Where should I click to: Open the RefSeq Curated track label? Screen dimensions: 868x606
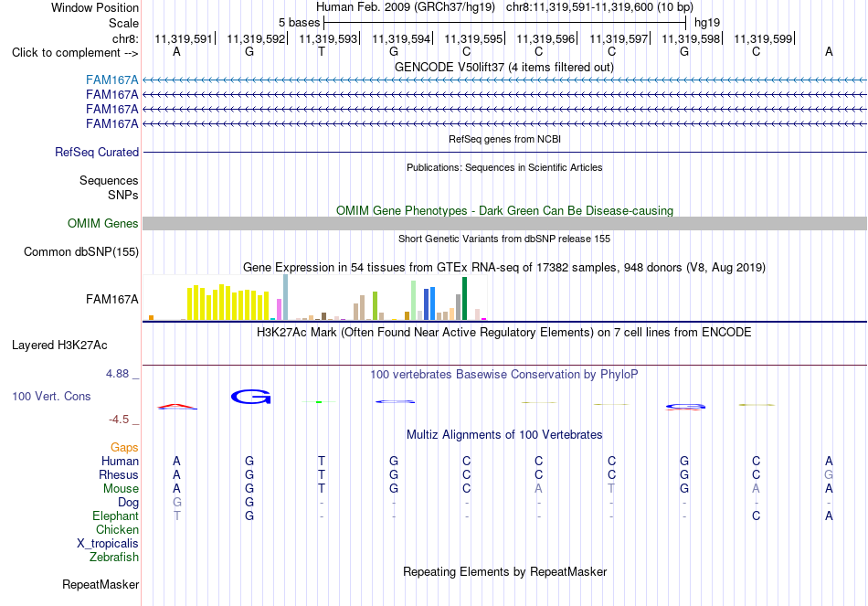pos(97,152)
